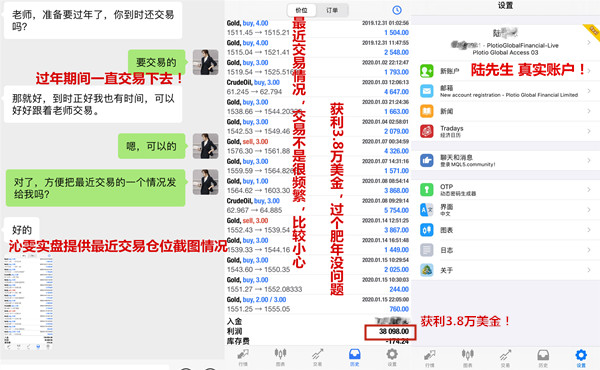Go to 图表 tab icon in settings panel
600x370 pixels.
pyautogui.click(x=468, y=356)
